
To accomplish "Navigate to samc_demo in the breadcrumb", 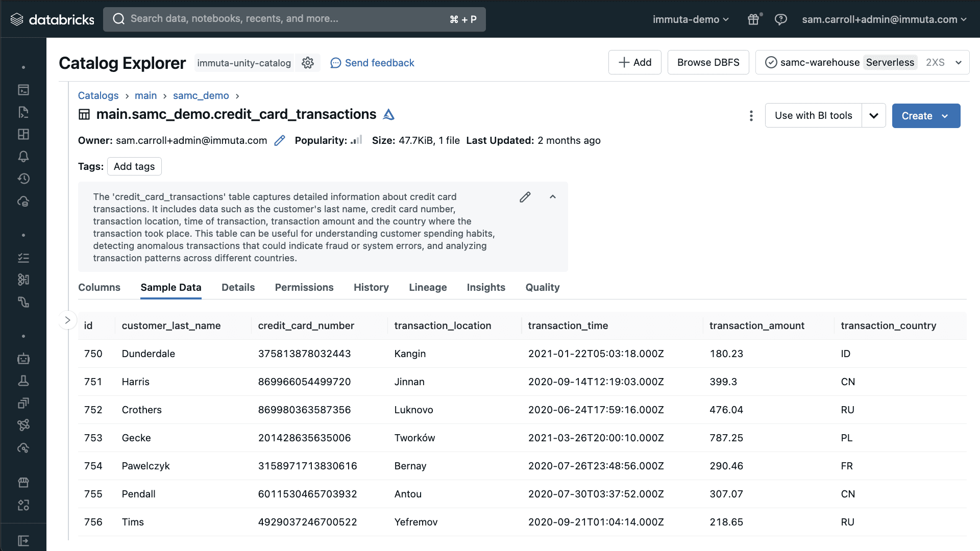I will coord(201,95).
